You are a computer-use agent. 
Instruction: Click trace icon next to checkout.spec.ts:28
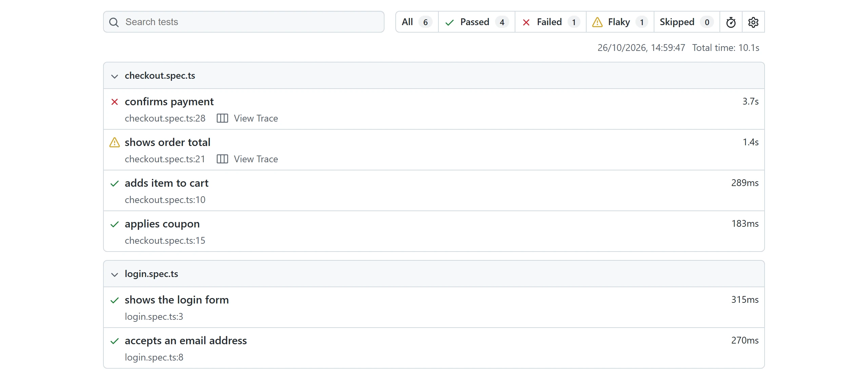point(222,118)
